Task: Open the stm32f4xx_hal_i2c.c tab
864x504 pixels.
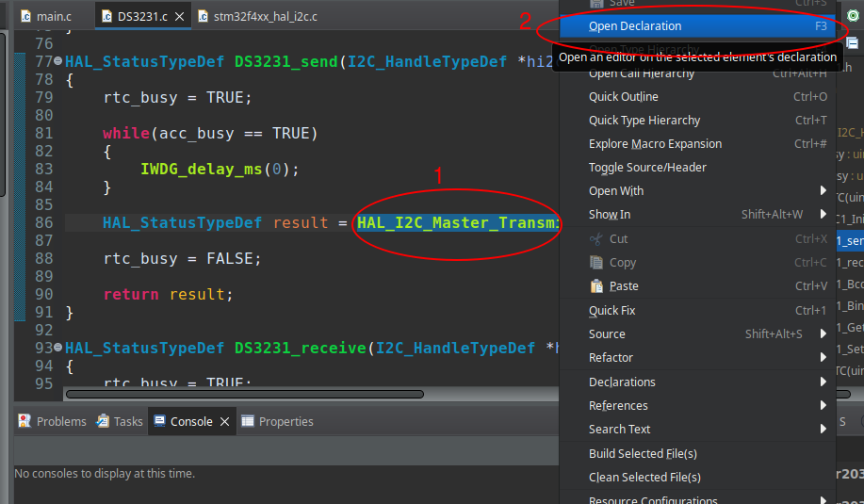Action: pyautogui.click(x=258, y=17)
